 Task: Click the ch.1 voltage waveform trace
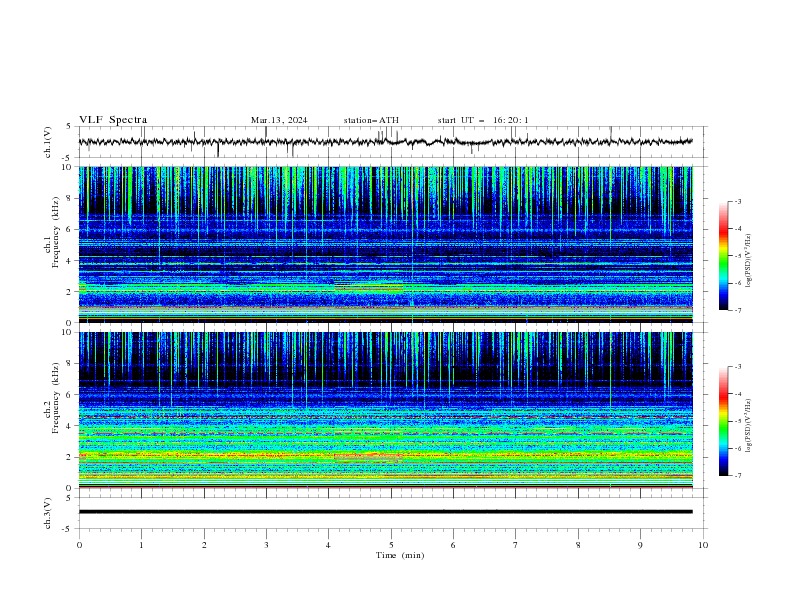coord(385,142)
